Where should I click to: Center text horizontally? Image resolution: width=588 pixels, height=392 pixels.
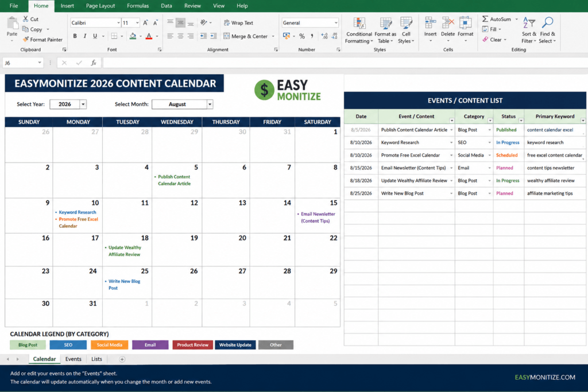(180, 36)
